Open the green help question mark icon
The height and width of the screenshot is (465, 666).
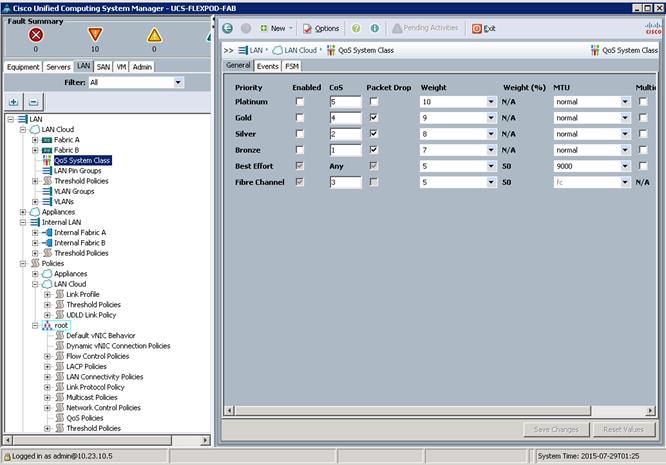pyautogui.click(x=356, y=28)
